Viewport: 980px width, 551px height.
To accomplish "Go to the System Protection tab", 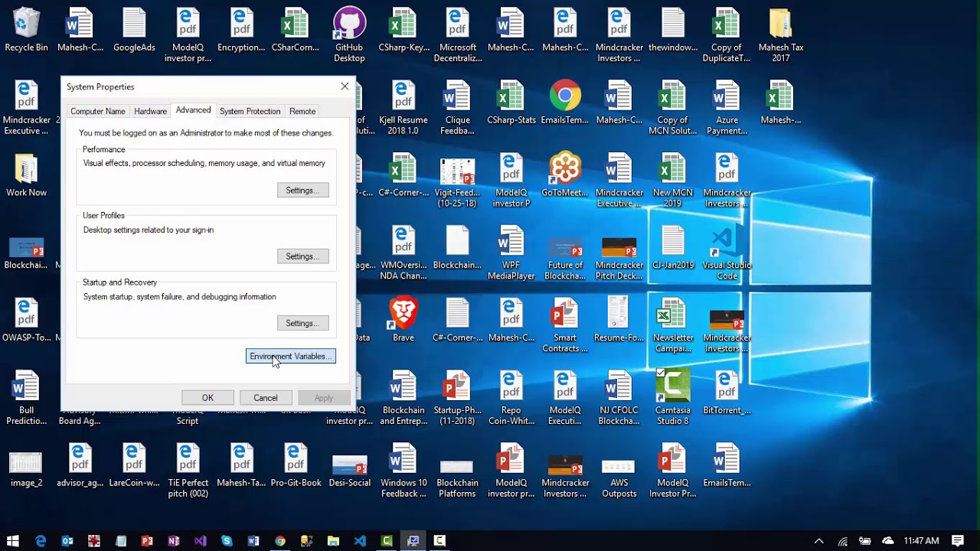I will pos(250,112).
